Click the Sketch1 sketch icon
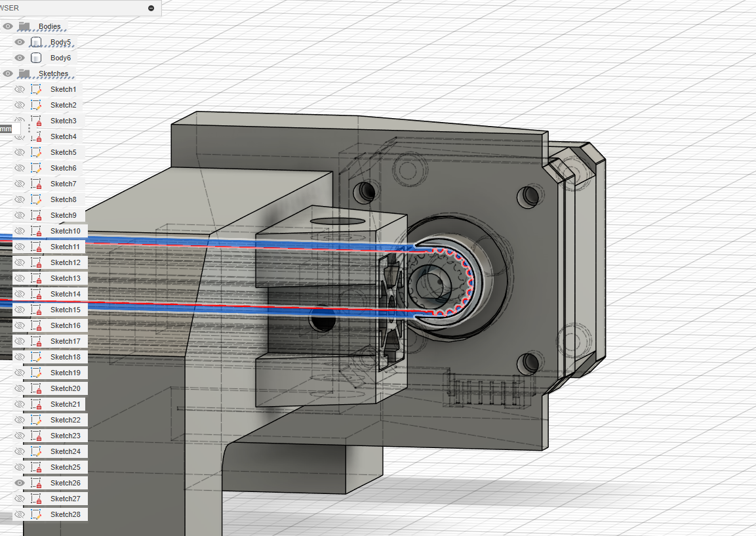 point(37,89)
